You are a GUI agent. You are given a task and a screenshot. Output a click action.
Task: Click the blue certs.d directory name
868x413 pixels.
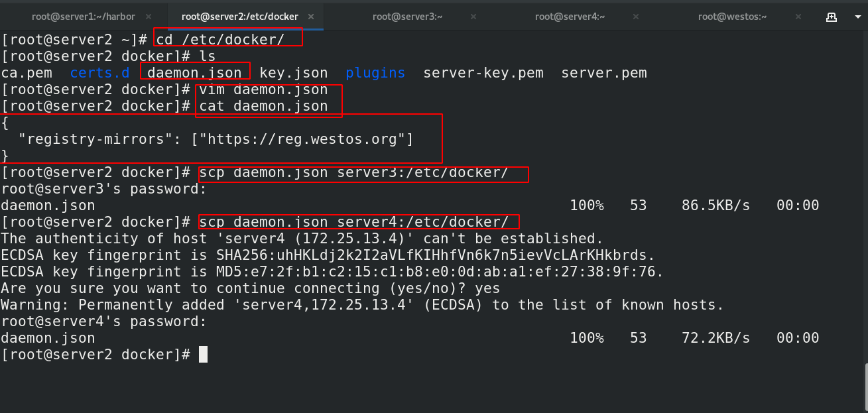click(99, 73)
